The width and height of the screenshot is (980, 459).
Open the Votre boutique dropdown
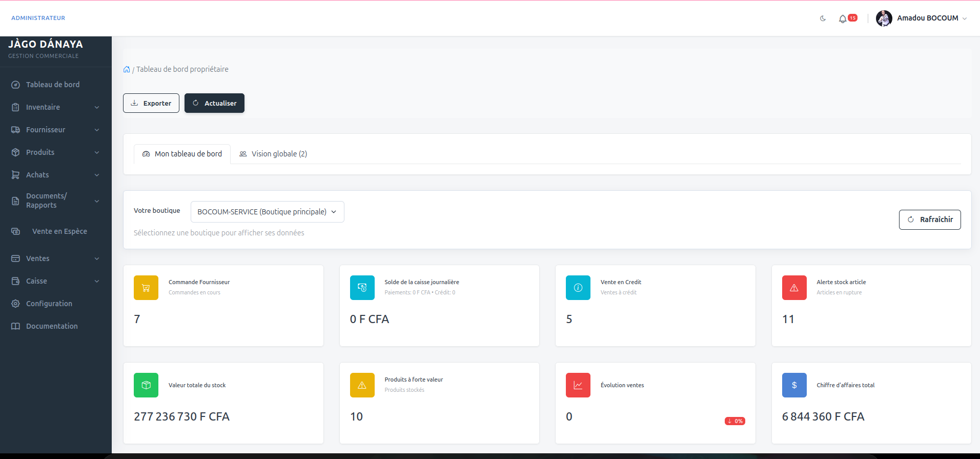pos(268,212)
